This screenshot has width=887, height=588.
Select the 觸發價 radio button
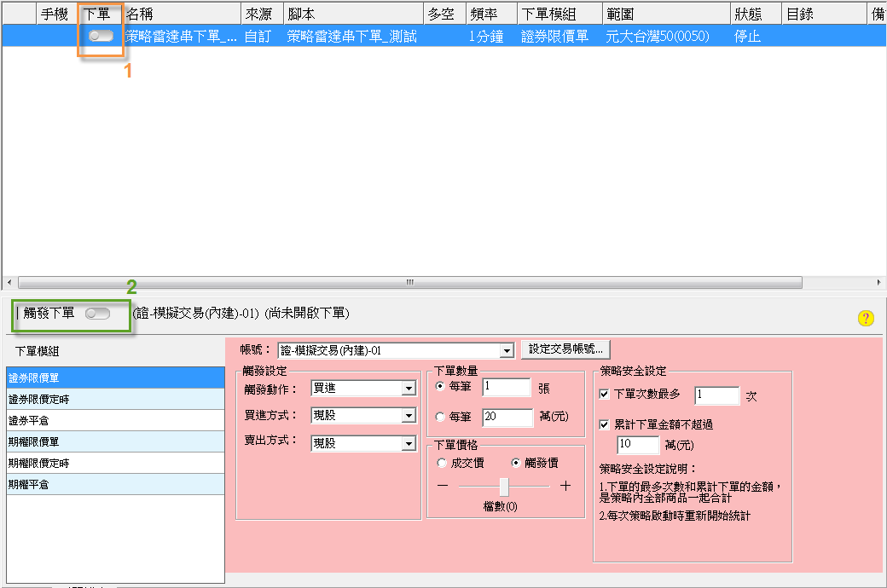pos(516,463)
